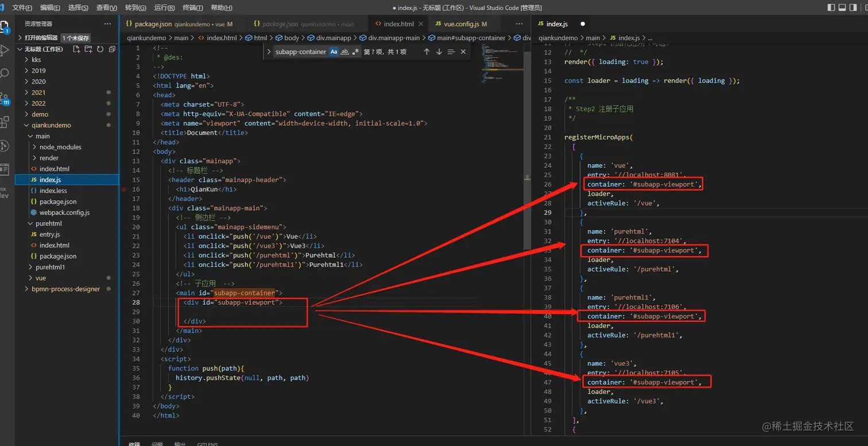Toggle secondary sidebar layout icon in title bar
The image size is (868, 446).
(854, 7)
